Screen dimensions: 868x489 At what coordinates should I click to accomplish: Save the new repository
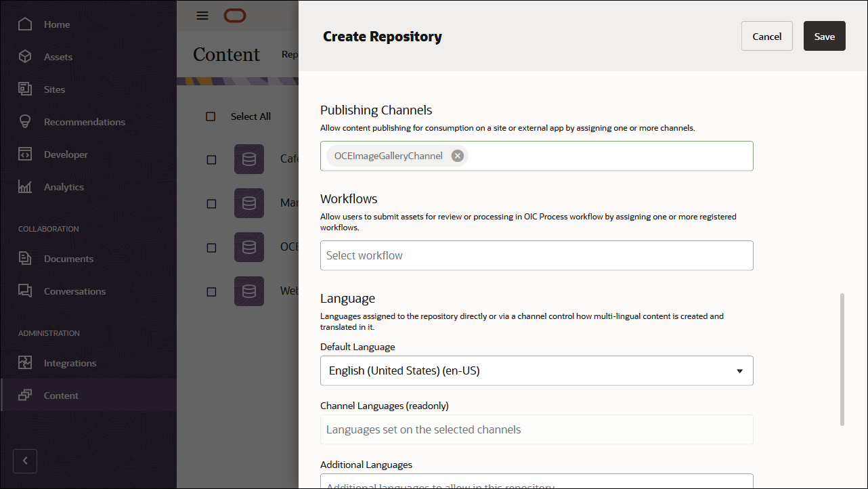pyautogui.click(x=824, y=35)
